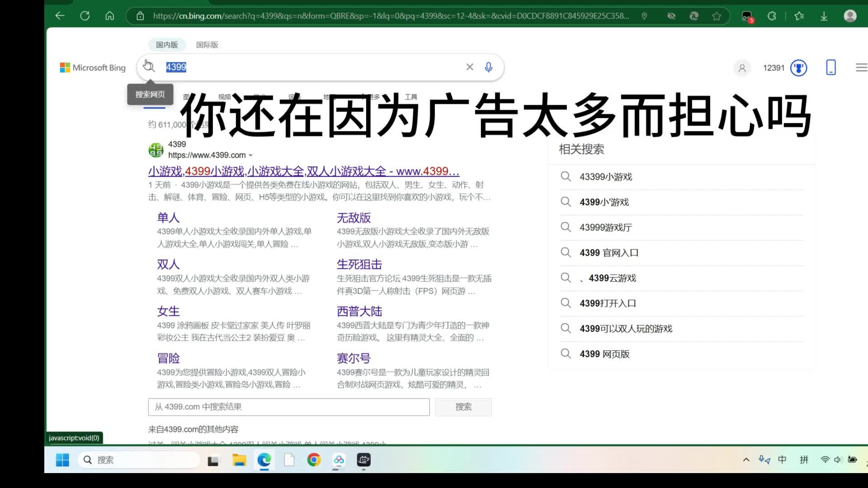Open Baidu Netdisk taskbar icon
The image size is (868, 488).
pyautogui.click(x=339, y=460)
